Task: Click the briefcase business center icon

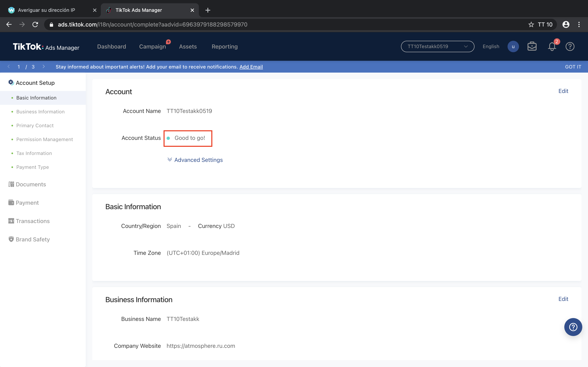Action: click(532, 46)
